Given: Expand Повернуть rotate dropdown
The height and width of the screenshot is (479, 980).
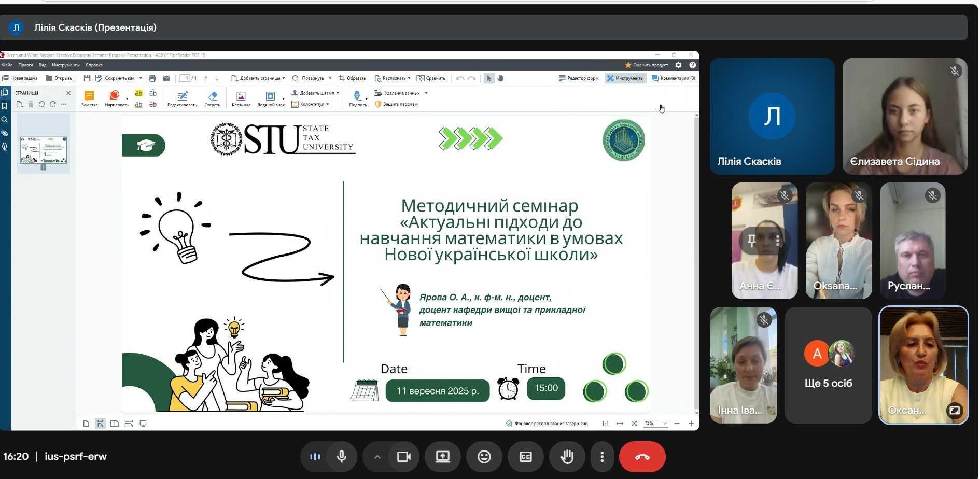Looking at the screenshot, I should [330, 78].
